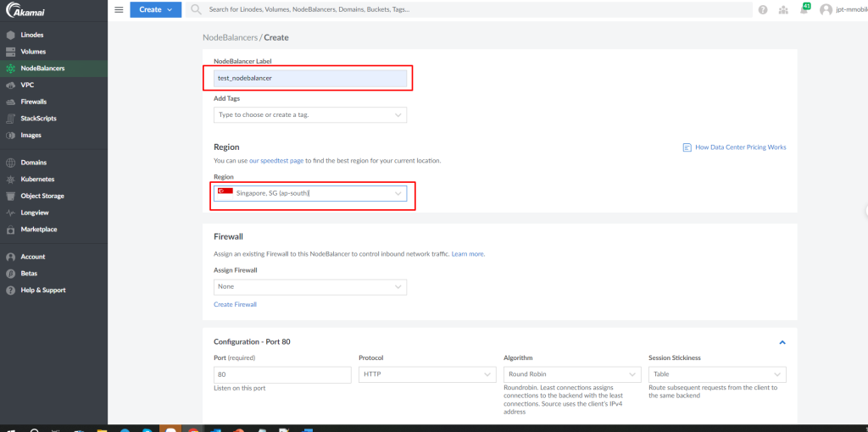Collapse the Configuration - Port 80 section
This screenshot has height=432, width=868.
tap(782, 342)
